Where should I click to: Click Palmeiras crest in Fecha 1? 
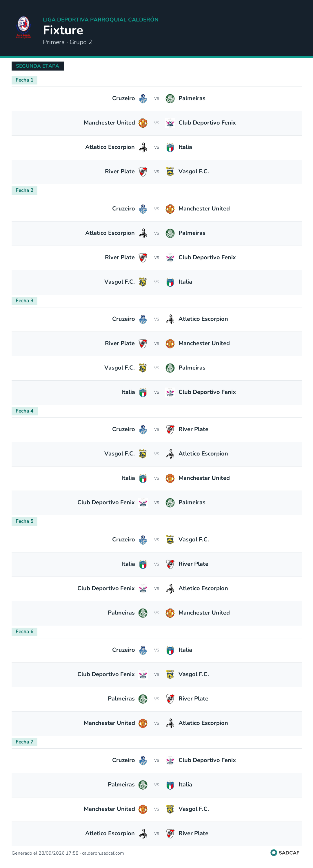tap(170, 99)
